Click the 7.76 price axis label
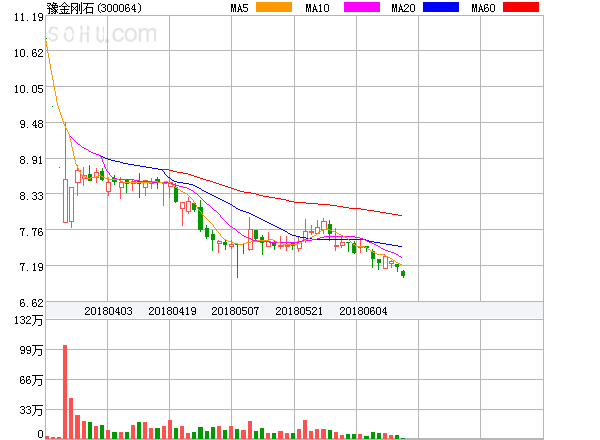 point(31,232)
